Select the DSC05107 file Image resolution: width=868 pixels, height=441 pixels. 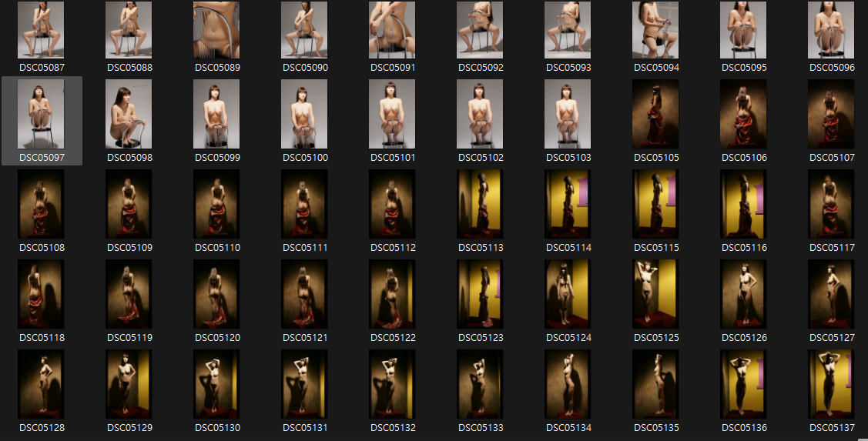coord(832,114)
